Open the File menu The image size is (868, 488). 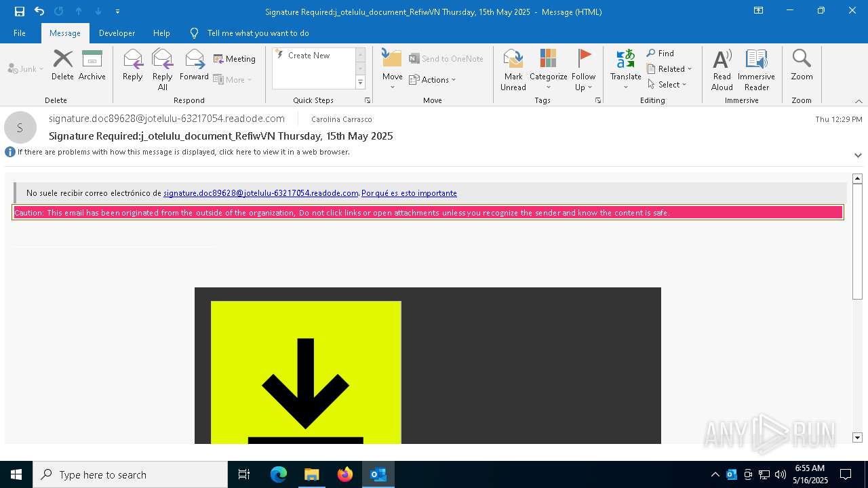tap(20, 33)
